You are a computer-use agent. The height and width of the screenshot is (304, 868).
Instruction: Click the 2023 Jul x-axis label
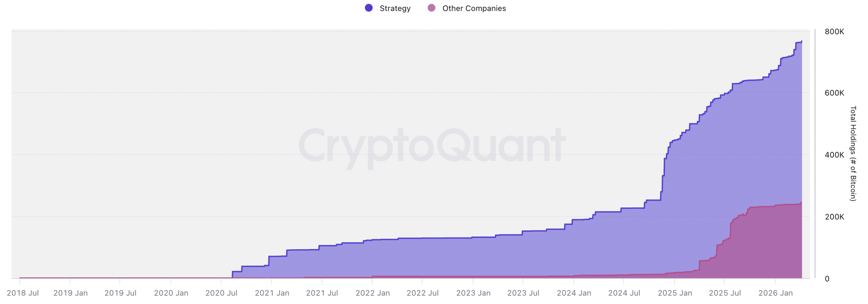click(x=523, y=292)
